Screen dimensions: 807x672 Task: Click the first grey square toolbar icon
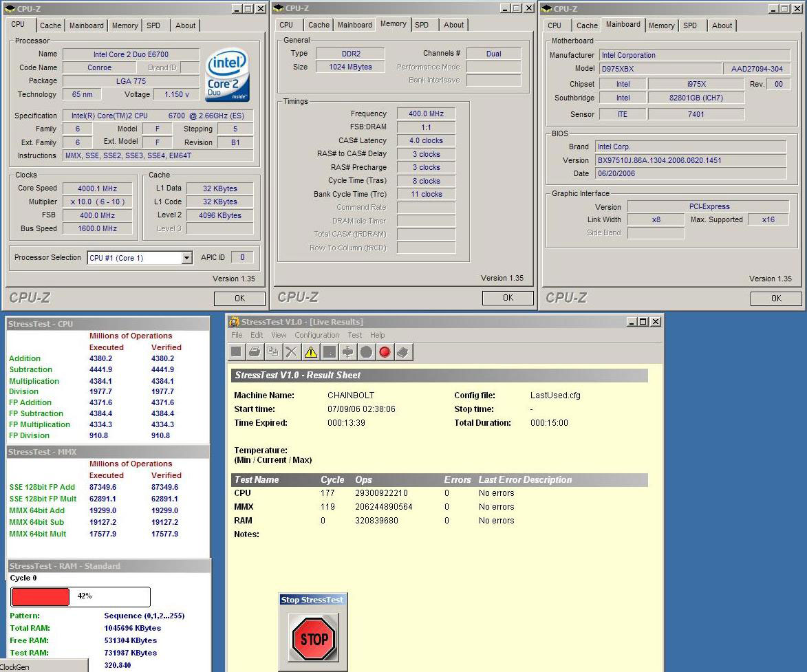[236, 352]
